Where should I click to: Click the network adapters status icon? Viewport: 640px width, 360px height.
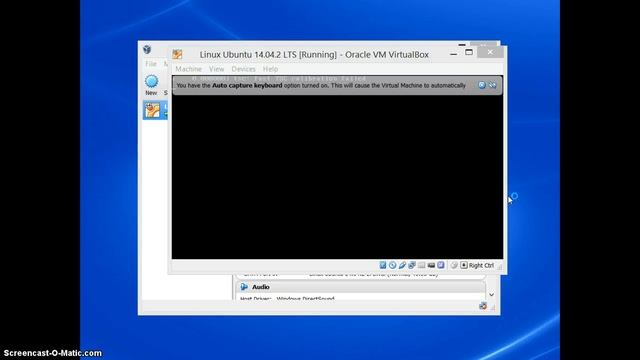pyautogui.click(x=412, y=265)
